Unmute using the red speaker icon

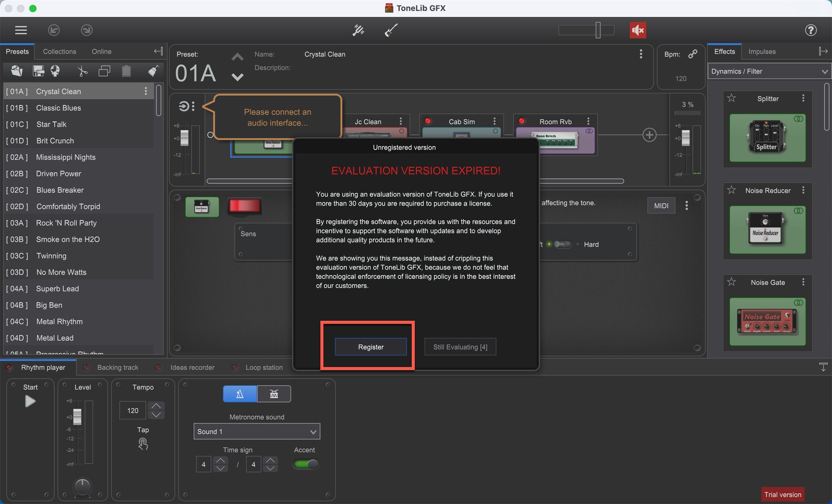pos(638,30)
